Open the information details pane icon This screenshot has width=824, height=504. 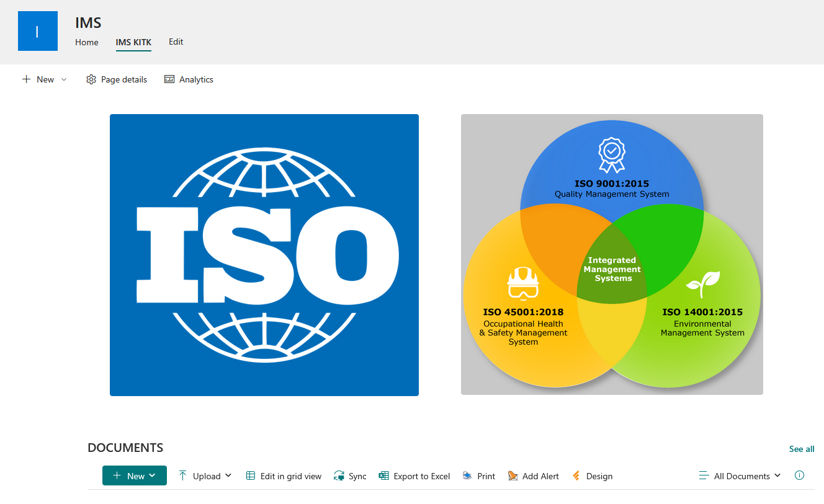799,475
